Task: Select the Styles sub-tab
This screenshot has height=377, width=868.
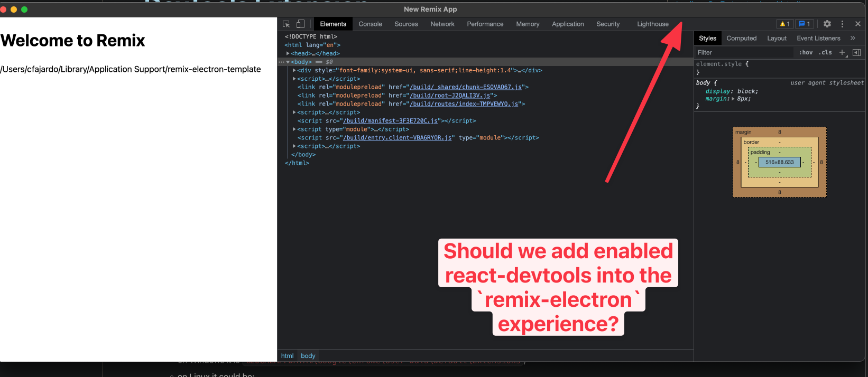Action: [x=707, y=38]
